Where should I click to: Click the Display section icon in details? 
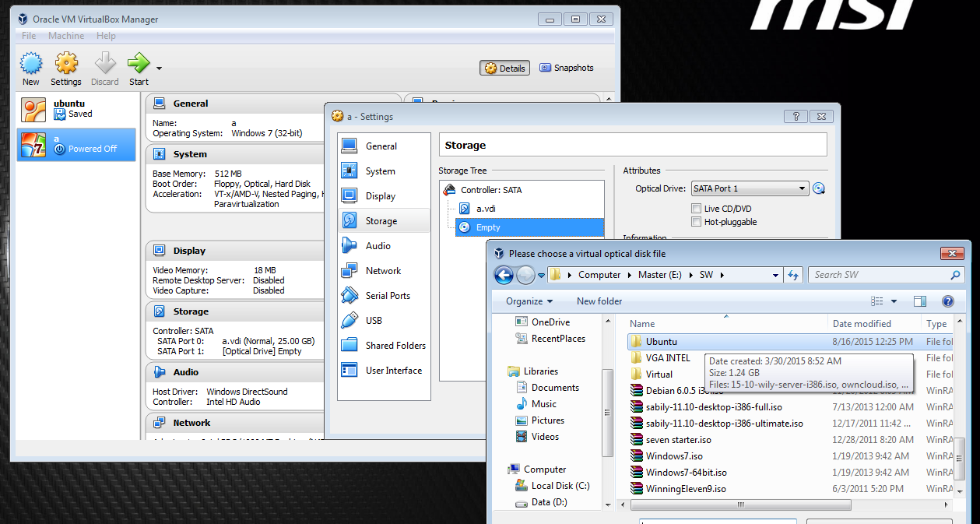(160, 251)
